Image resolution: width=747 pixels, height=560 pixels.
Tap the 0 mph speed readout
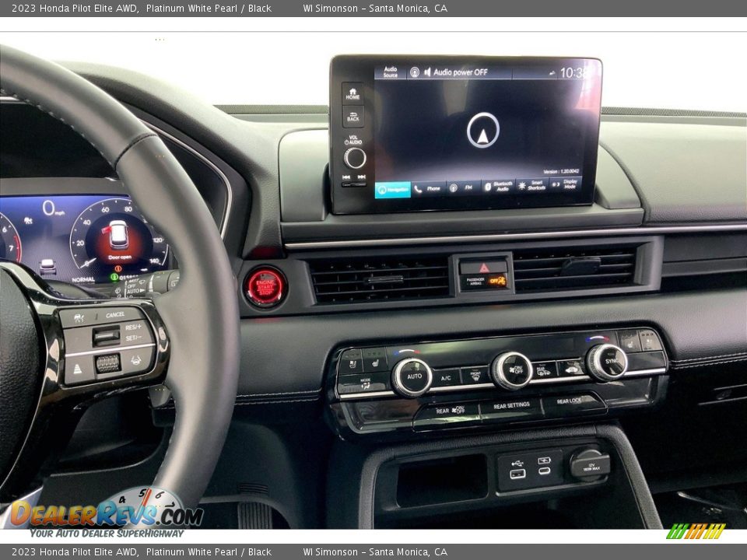(x=52, y=208)
